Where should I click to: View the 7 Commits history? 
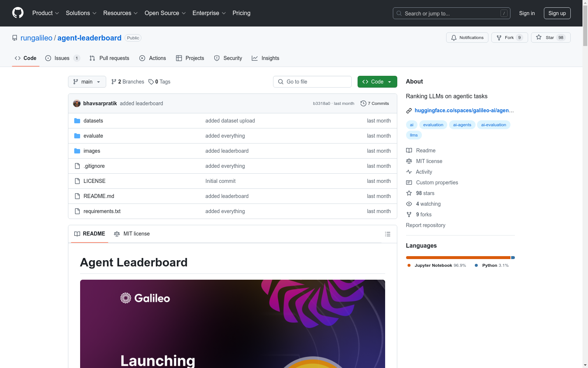tap(375, 103)
